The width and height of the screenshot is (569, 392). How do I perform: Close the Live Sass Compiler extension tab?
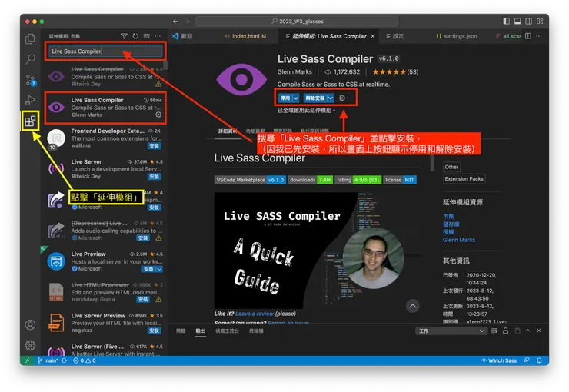click(x=372, y=36)
